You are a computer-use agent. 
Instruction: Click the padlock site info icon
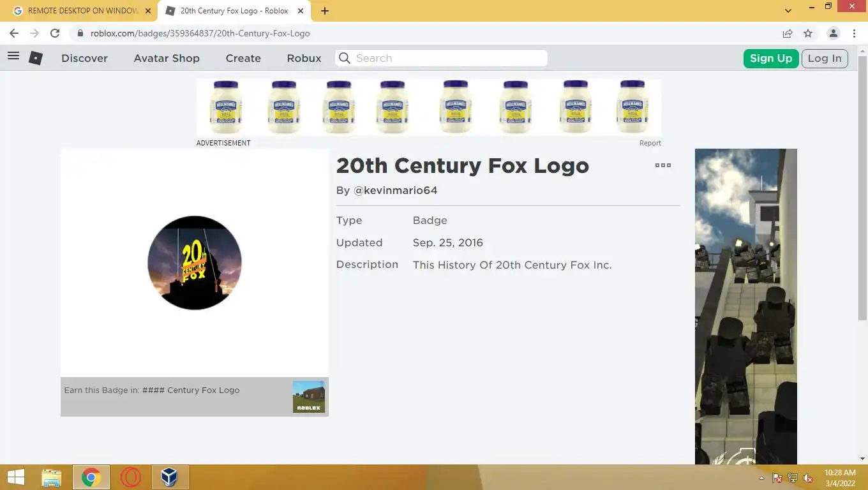pos(80,33)
